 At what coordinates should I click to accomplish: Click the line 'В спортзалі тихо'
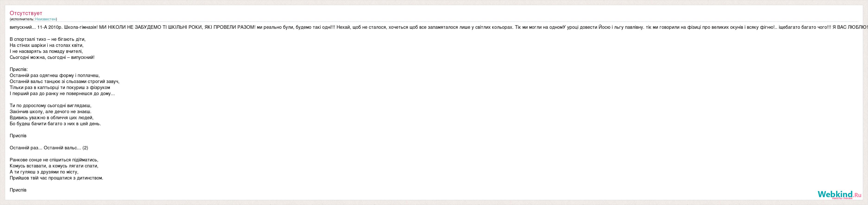point(47,39)
